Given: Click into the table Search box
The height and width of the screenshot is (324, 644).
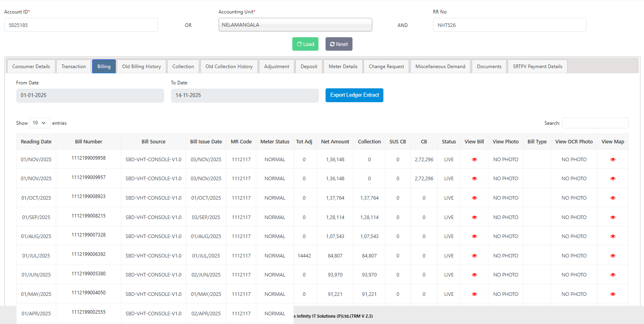Looking at the screenshot, I should (x=595, y=123).
